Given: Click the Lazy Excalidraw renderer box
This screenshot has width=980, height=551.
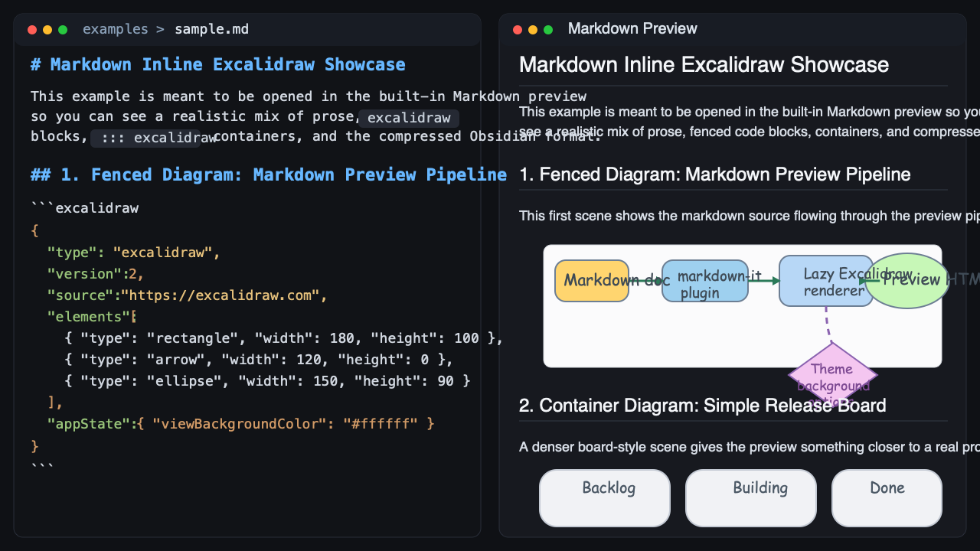Looking at the screenshot, I should (826, 281).
